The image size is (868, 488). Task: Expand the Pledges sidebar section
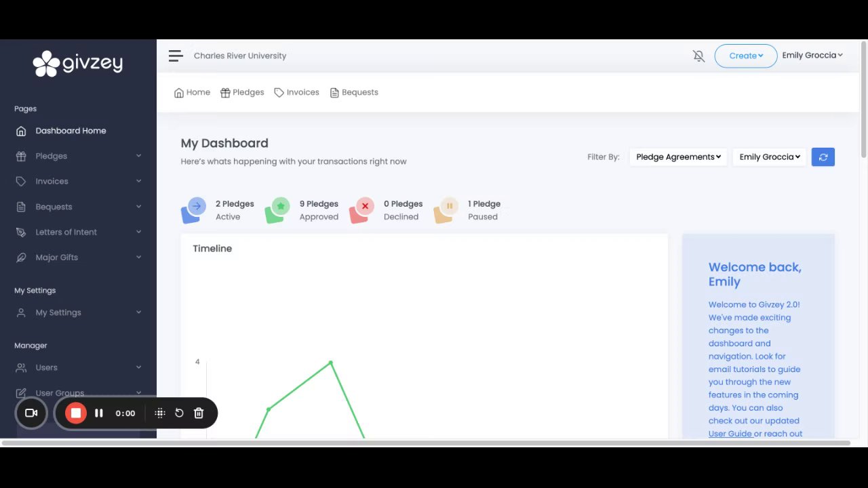[138, 156]
